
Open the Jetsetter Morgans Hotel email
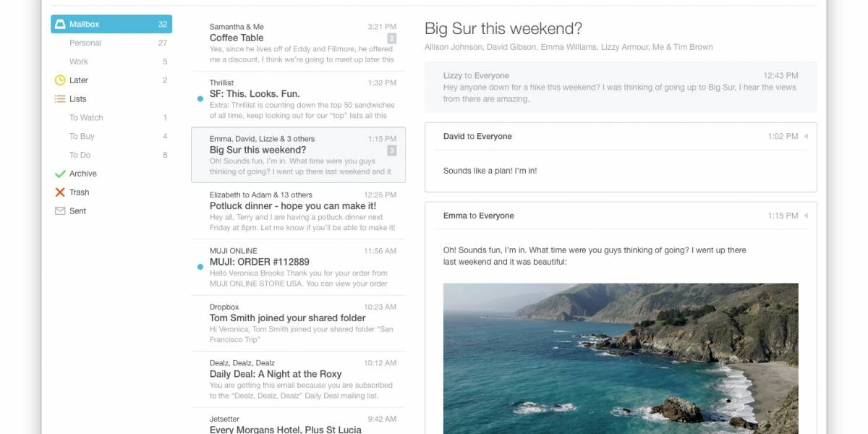tap(298, 421)
